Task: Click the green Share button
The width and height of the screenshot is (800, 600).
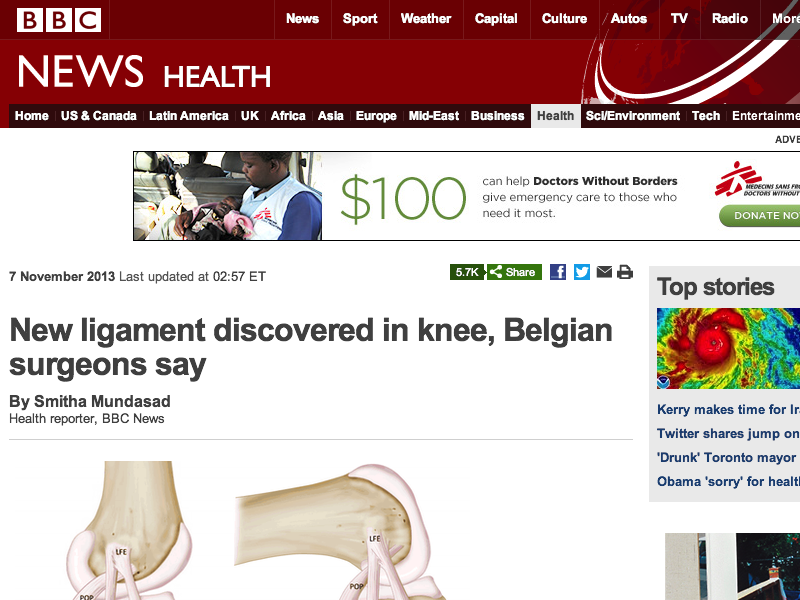Action: pyautogui.click(x=514, y=272)
